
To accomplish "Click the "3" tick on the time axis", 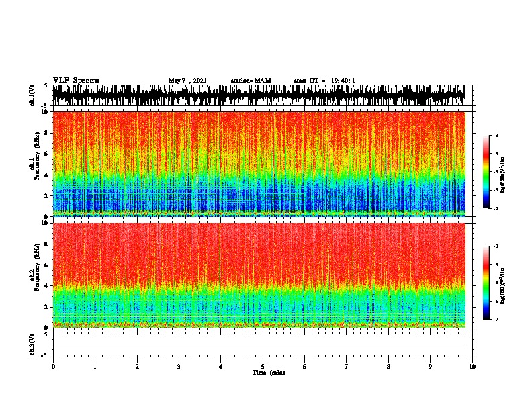I will click(179, 367).
